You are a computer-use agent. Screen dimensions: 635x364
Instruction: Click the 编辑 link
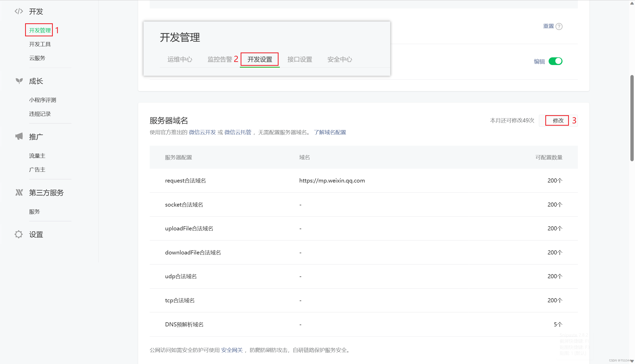539,61
